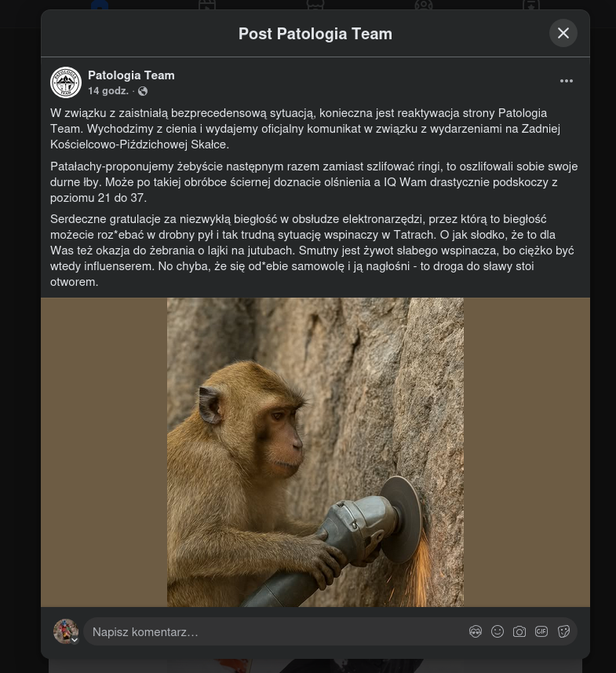Switch to the Video tab in top navigation
The width and height of the screenshot is (616, 673).
click(207, 6)
